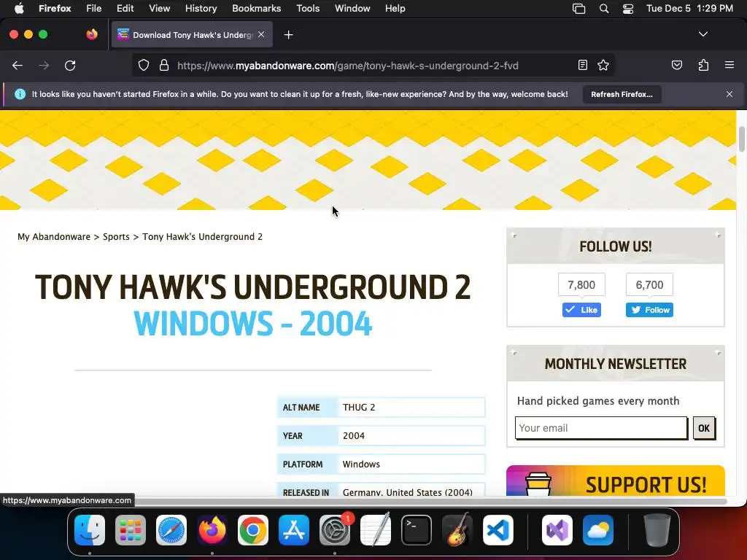Click the page vertical scrollbar thumb

click(x=741, y=139)
